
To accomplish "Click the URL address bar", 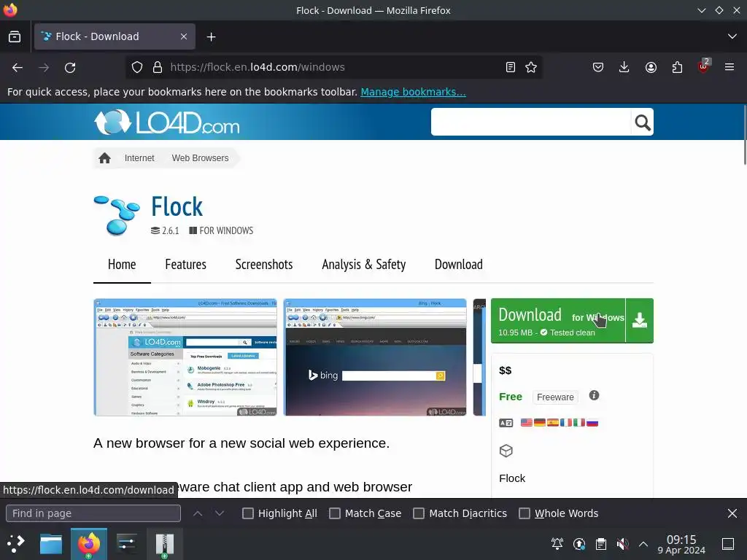I will point(333,67).
